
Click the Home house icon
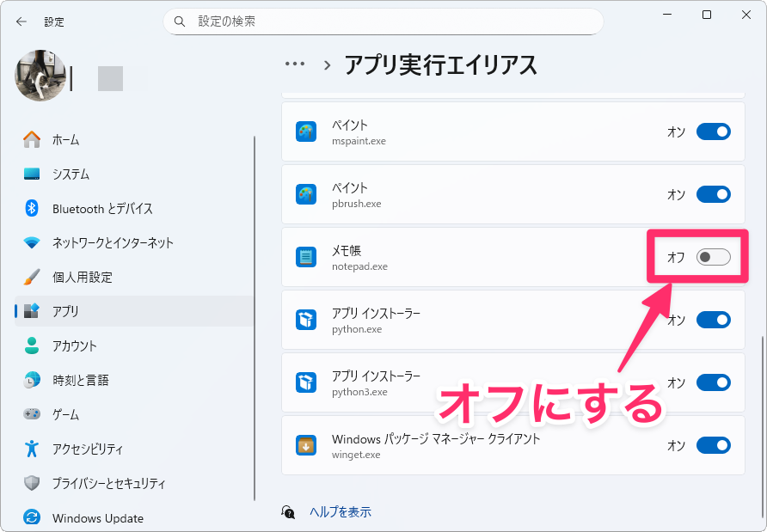pos(32,140)
